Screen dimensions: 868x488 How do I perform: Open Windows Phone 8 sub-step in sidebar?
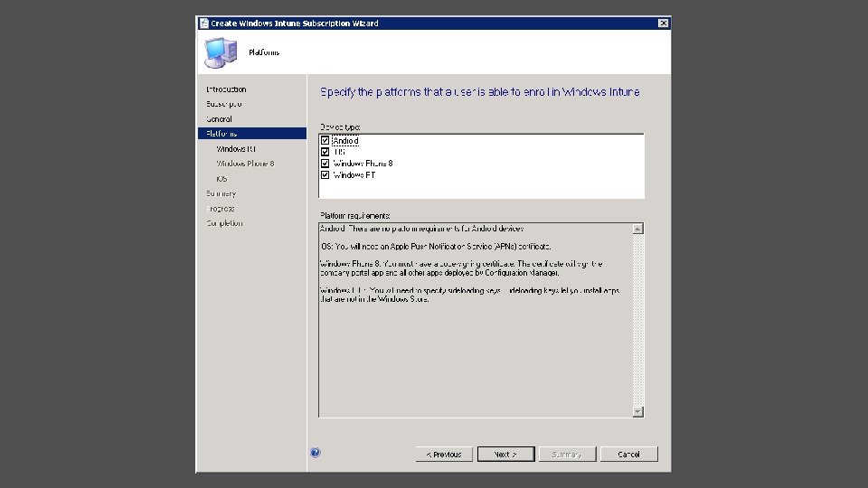point(245,164)
